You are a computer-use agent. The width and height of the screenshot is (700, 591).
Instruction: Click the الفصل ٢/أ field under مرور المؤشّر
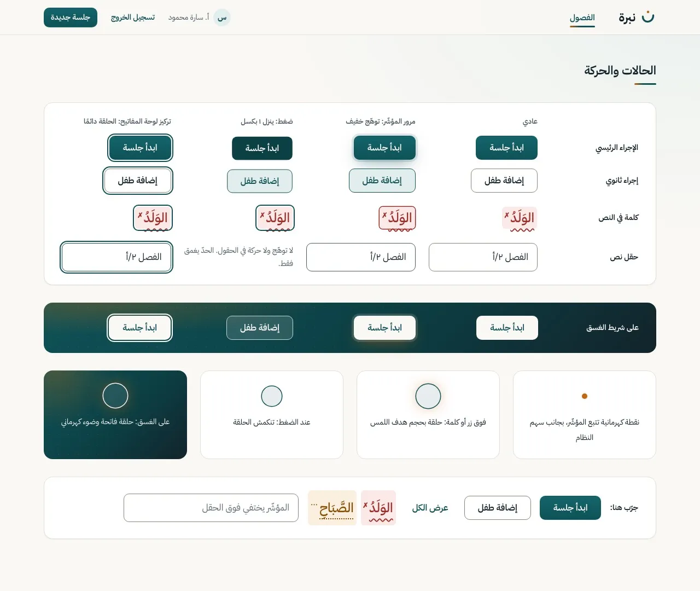tap(361, 257)
